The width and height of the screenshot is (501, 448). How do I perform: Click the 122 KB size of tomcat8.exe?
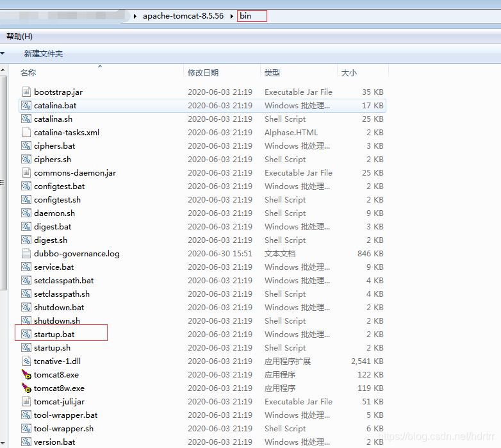(x=370, y=375)
